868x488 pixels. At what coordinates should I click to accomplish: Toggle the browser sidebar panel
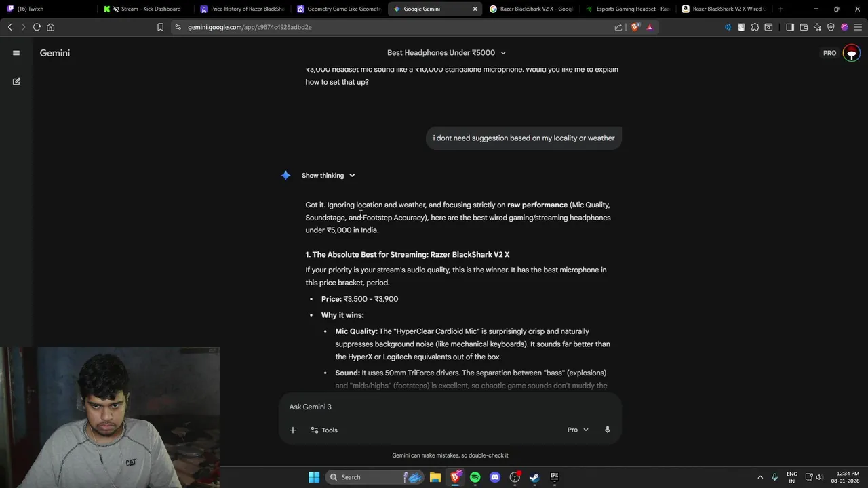click(x=790, y=27)
